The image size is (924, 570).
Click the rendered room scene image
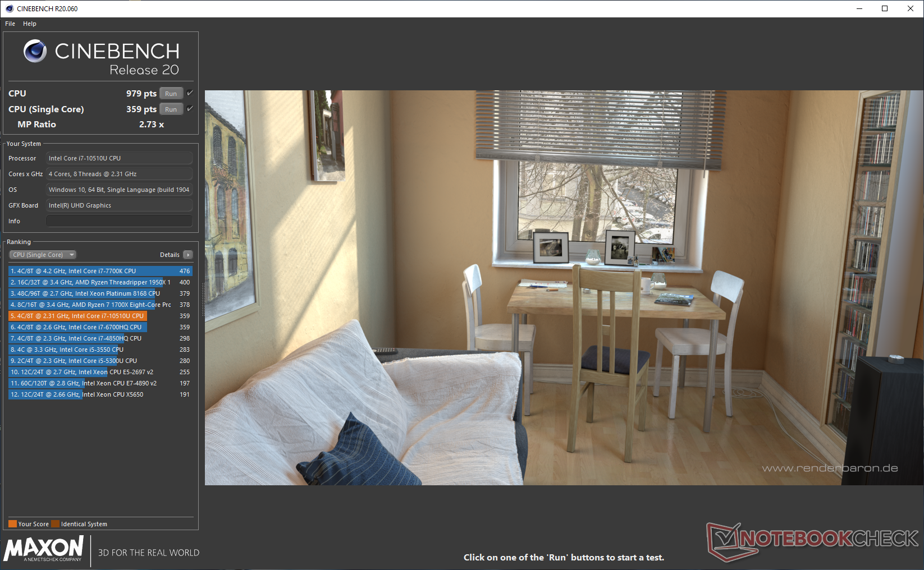564,288
